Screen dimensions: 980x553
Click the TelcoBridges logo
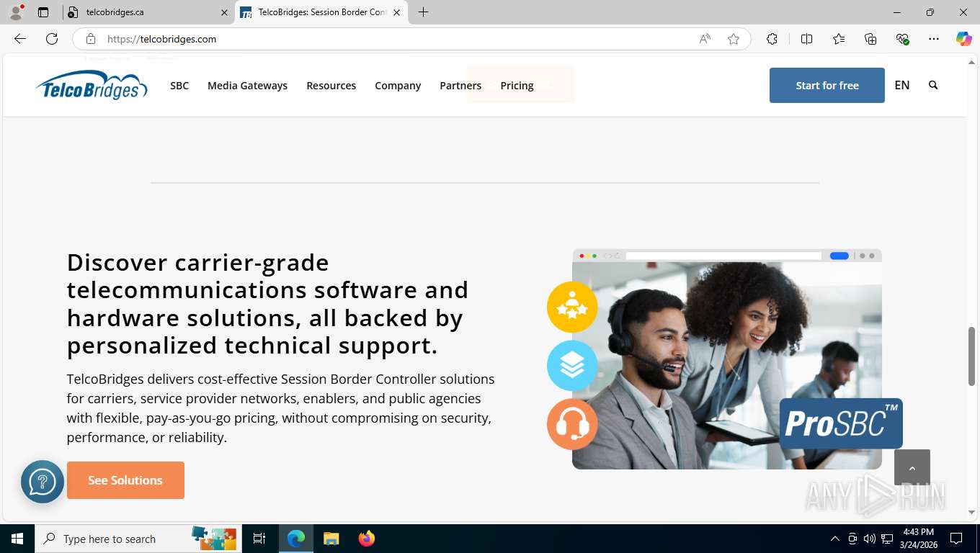pos(92,85)
